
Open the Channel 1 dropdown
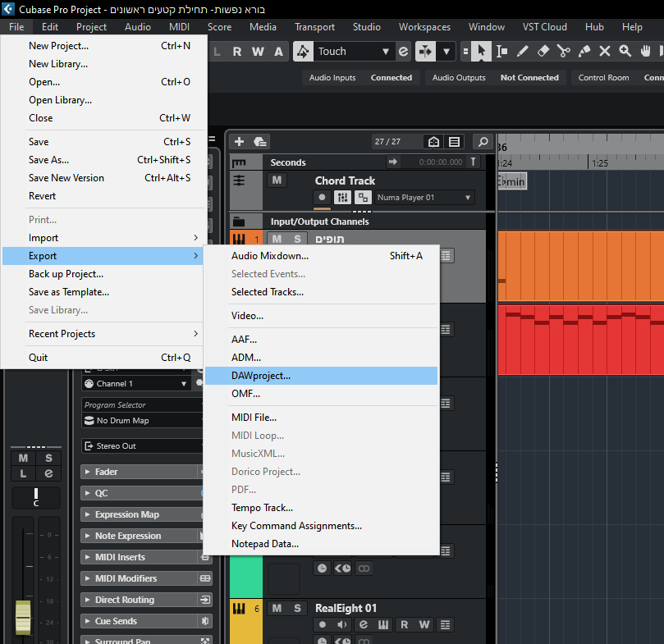point(135,384)
